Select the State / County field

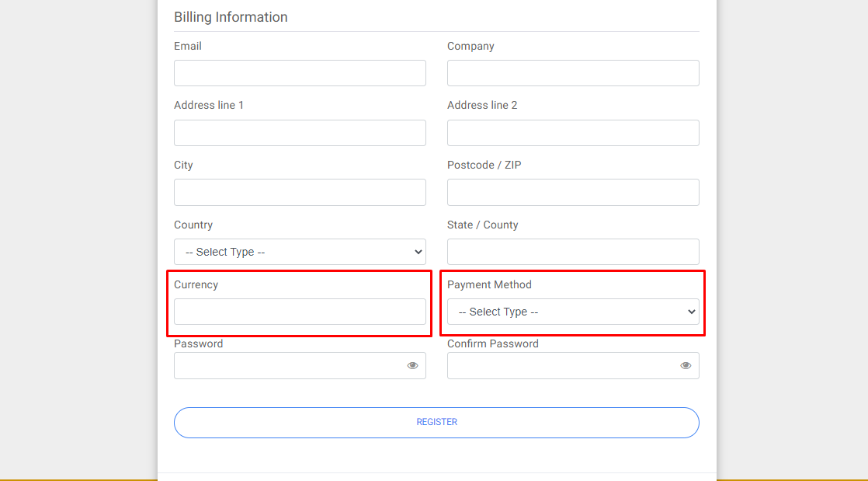click(x=573, y=252)
